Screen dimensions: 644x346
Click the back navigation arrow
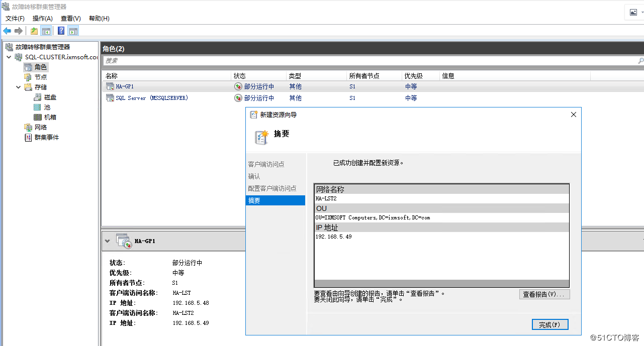[7, 30]
